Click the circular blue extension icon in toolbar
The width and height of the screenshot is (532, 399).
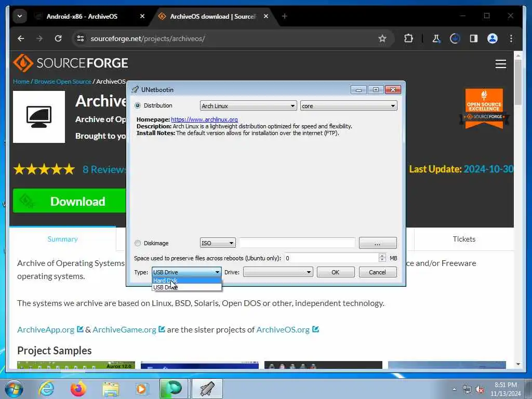[x=455, y=38]
